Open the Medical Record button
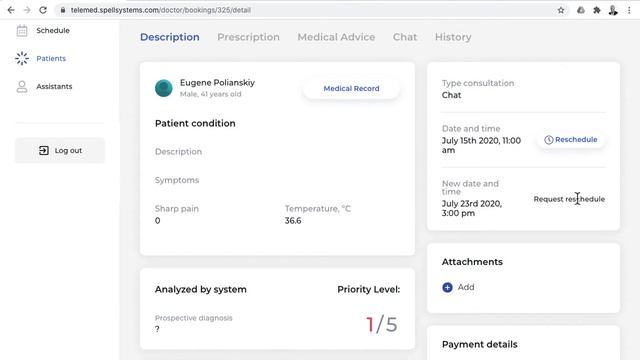The height and width of the screenshot is (360, 640). [351, 89]
